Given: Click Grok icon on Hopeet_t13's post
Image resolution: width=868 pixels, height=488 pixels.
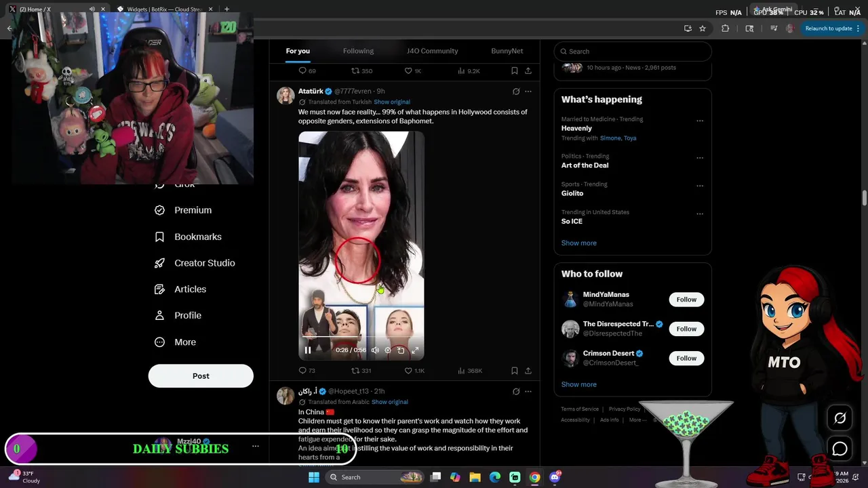Looking at the screenshot, I should coord(516,391).
